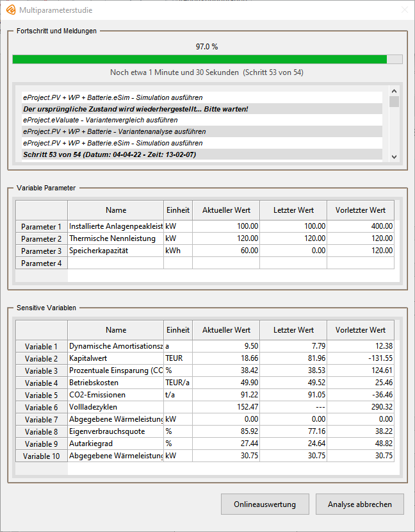The height and width of the screenshot is (532, 415).
Task: Click the 97.0 % progress label
Action: (x=207, y=47)
